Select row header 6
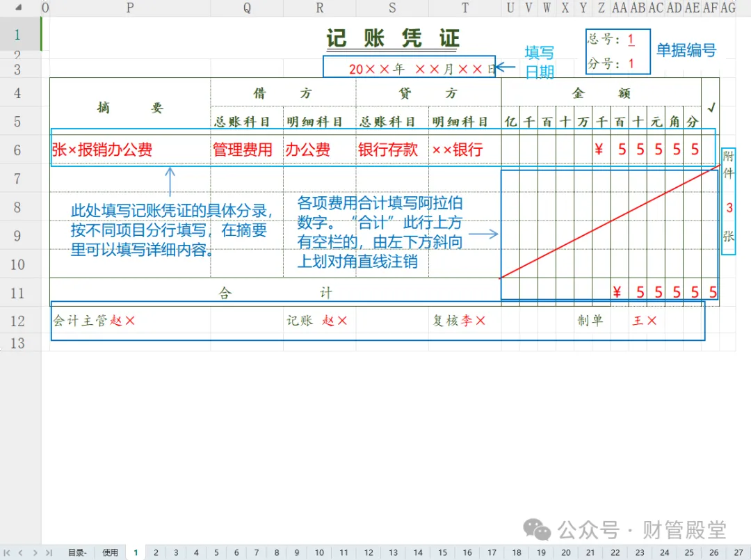The width and height of the screenshot is (751, 560). 17,150
